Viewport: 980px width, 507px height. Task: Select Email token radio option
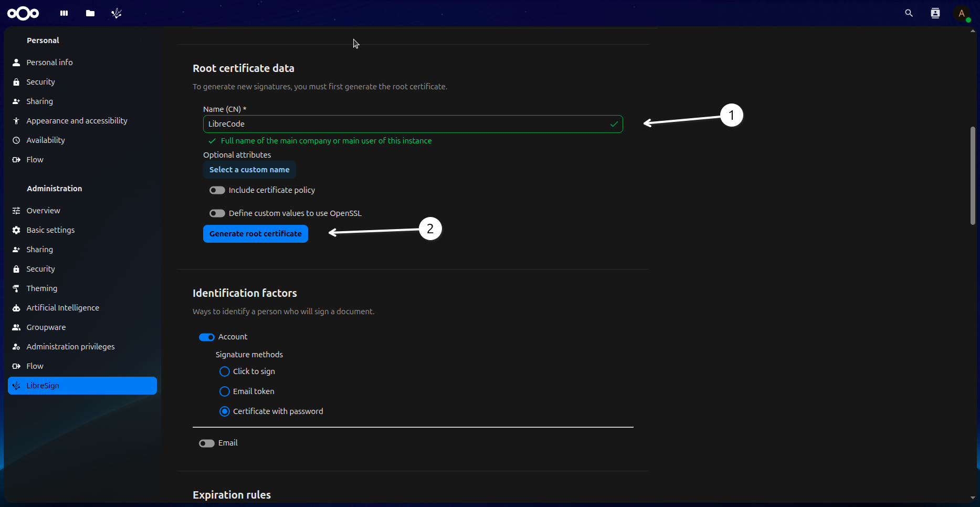tap(225, 391)
